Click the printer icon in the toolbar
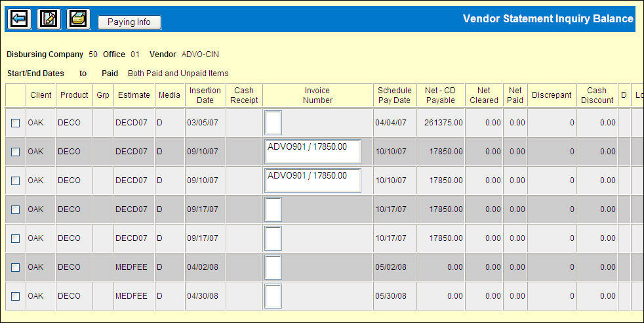Image resolution: width=644 pixels, height=323 pixels. pyautogui.click(x=79, y=19)
